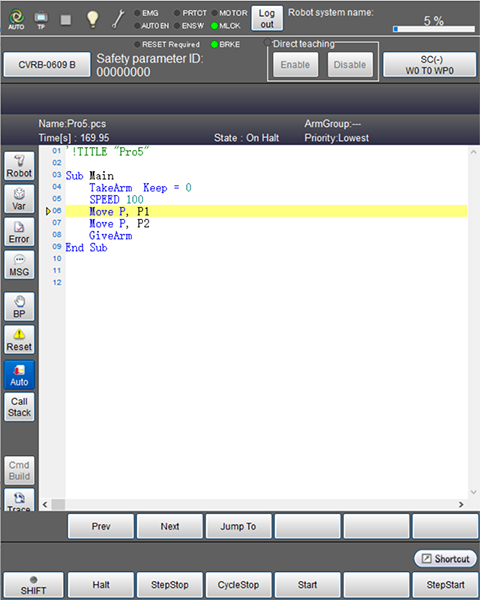Screen dimensions: 480x600
Task: Click the wrench tool icon
Action: point(118,19)
